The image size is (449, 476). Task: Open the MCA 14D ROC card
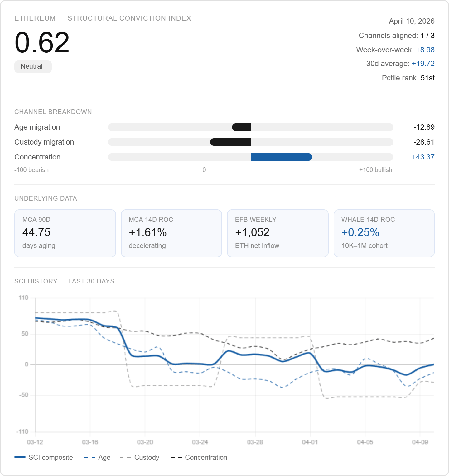(171, 233)
